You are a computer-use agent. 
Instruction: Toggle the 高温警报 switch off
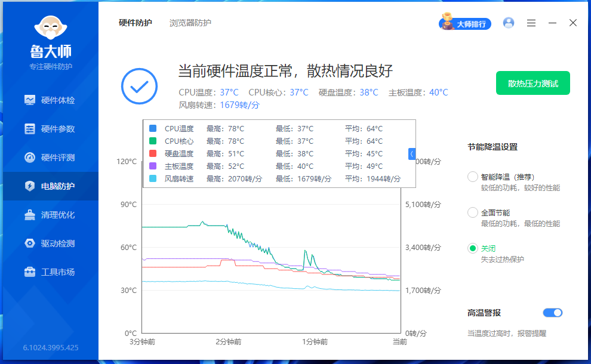552,313
